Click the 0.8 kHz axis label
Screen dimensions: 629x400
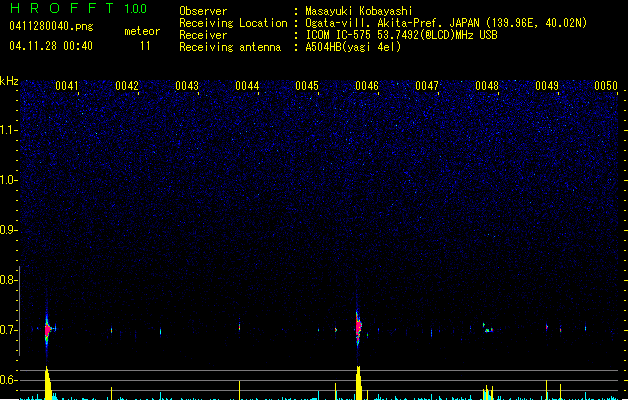pos(7,280)
